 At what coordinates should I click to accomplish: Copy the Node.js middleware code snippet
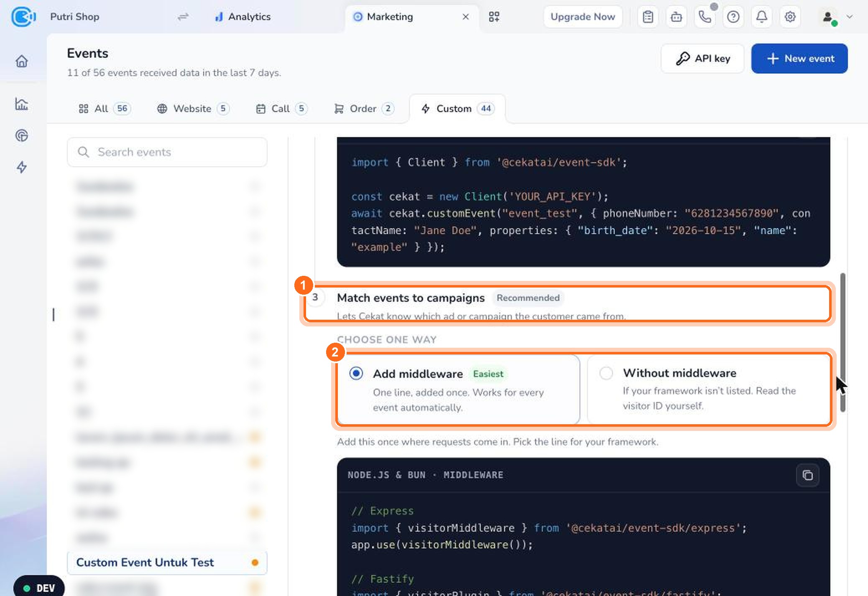pos(808,475)
